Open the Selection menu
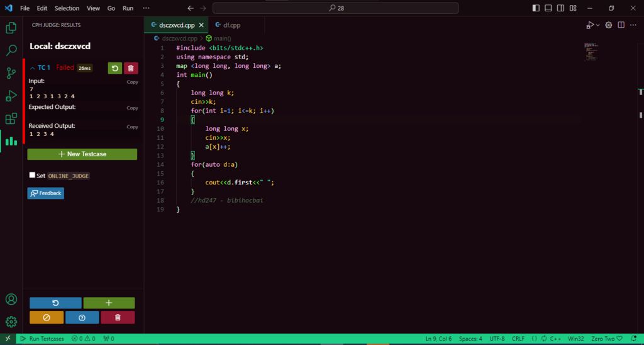The image size is (644, 345). (67, 8)
